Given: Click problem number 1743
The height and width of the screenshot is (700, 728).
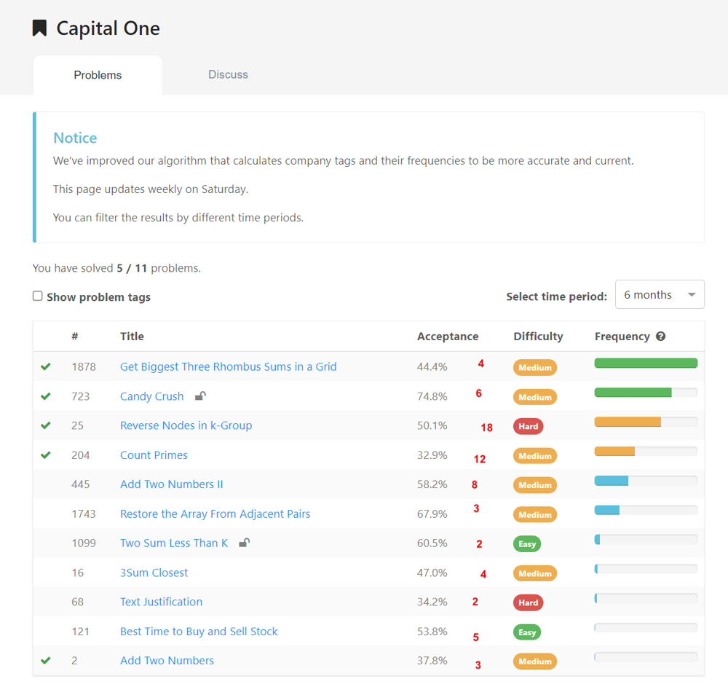Looking at the screenshot, I should pos(84,514).
